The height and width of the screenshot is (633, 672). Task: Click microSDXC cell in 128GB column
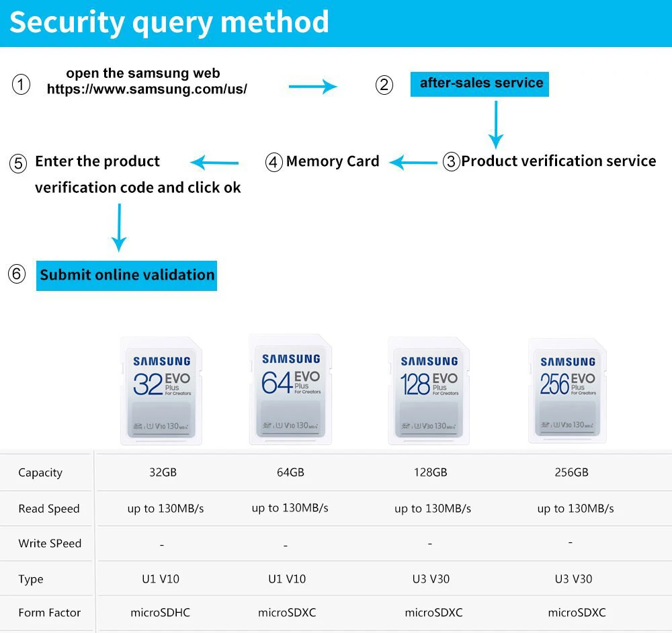click(x=433, y=613)
